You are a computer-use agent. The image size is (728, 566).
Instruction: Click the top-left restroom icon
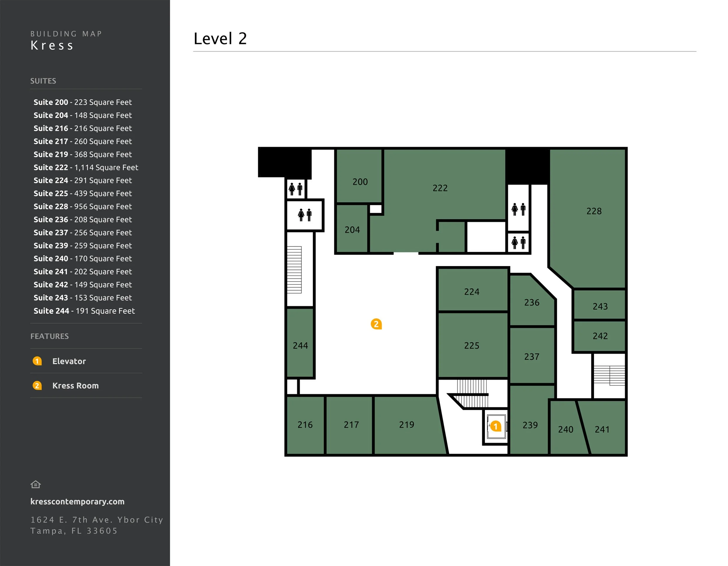296,189
